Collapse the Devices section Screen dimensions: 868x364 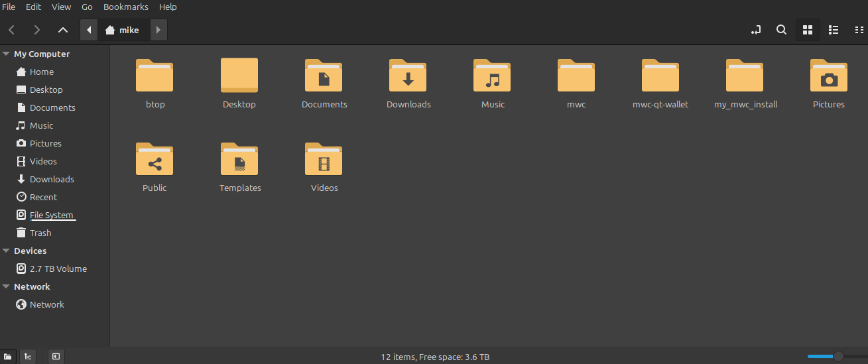tap(6, 251)
